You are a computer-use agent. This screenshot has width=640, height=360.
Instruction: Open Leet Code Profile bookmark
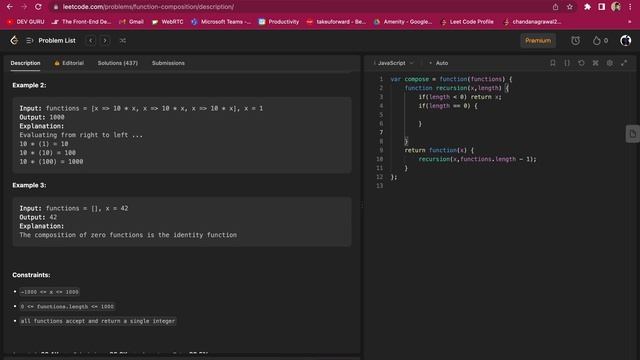[x=467, y=22]
